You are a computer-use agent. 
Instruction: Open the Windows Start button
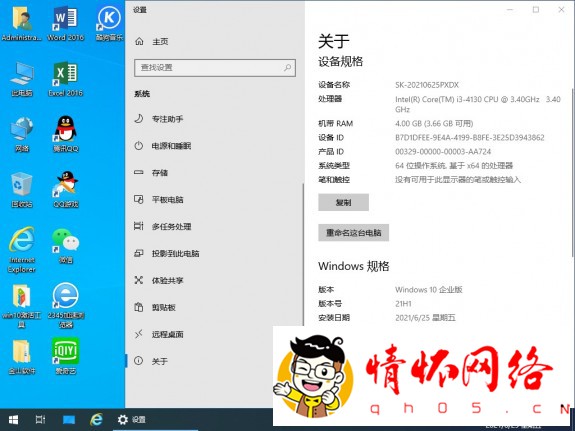[13, 419]
